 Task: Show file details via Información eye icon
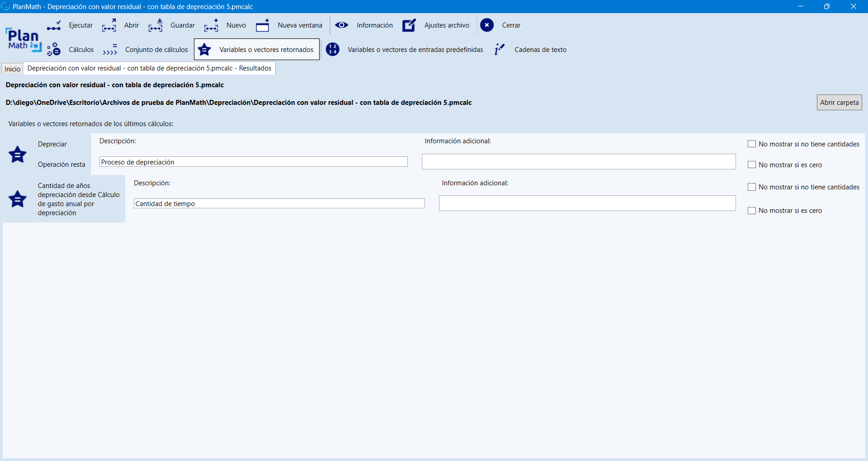click(x=341, y=25)
